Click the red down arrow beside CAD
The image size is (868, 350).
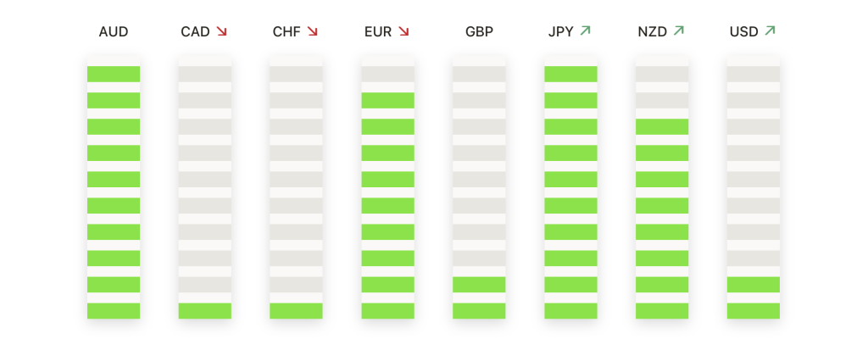tap(222, 31)
